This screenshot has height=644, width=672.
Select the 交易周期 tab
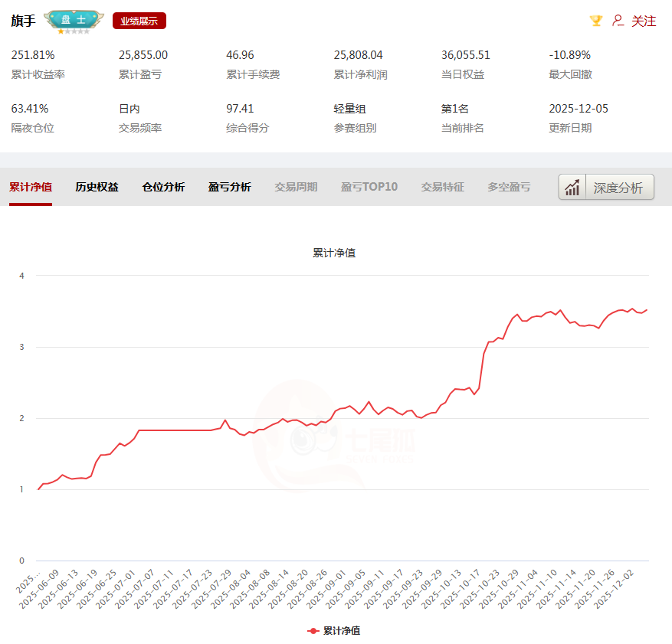(x=296, y=187)
